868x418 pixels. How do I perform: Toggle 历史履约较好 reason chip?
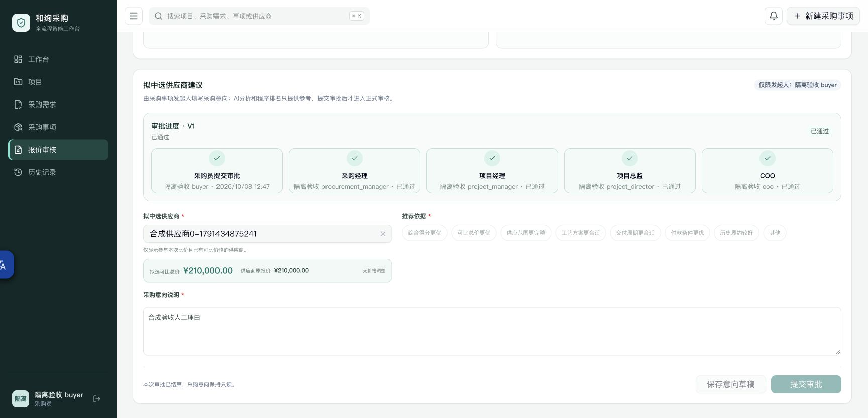[x=736, y=233]
